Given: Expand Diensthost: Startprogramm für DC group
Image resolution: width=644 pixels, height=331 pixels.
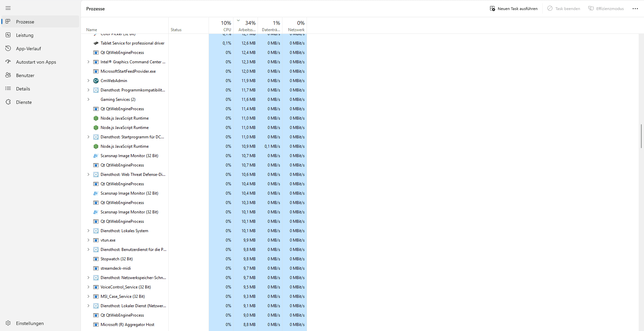Looking at the screenshot, I should click(89, 137).
